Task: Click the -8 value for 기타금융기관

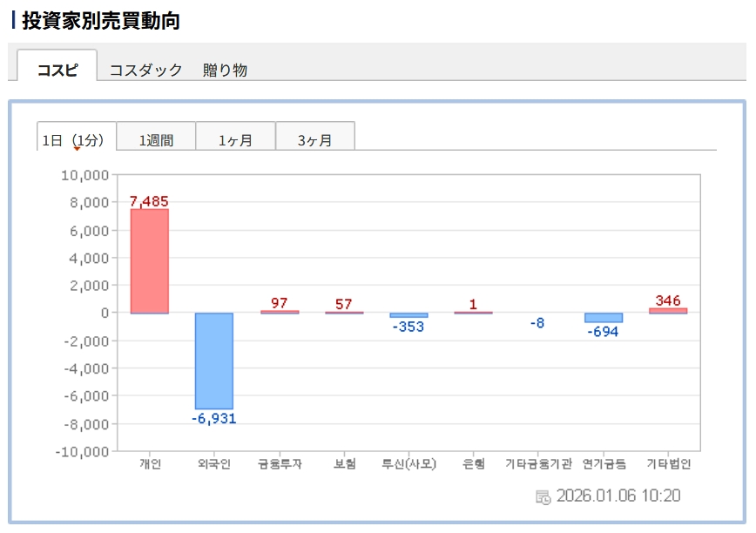Action: point(537,323)
